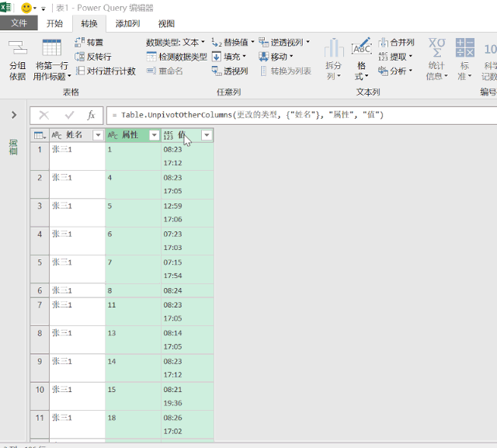The image size is (497, 448).
Task: Click Count Rows (对行进行计数)
Action: 106,71
